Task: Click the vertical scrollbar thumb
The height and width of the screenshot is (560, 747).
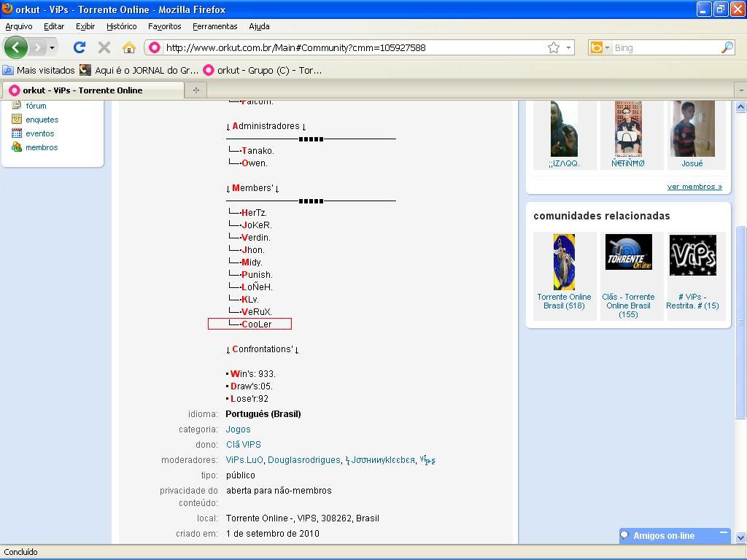Action: pos(740,322)
